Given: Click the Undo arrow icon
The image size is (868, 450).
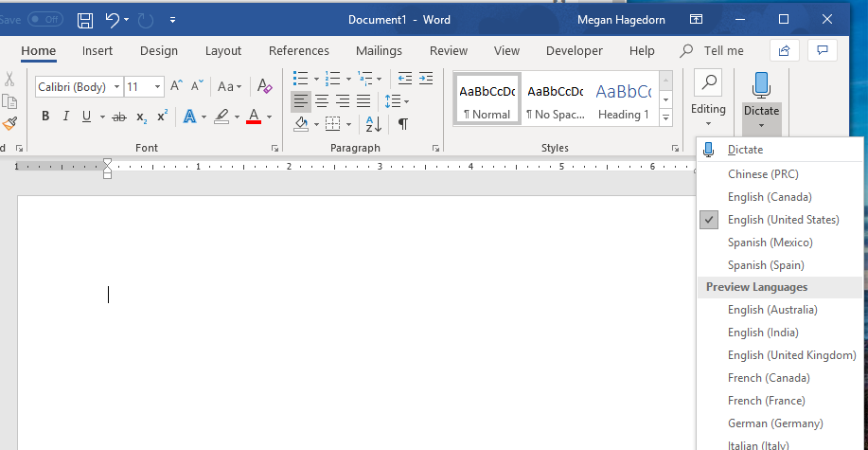Looking at the screenshot, I should point(113,20).
